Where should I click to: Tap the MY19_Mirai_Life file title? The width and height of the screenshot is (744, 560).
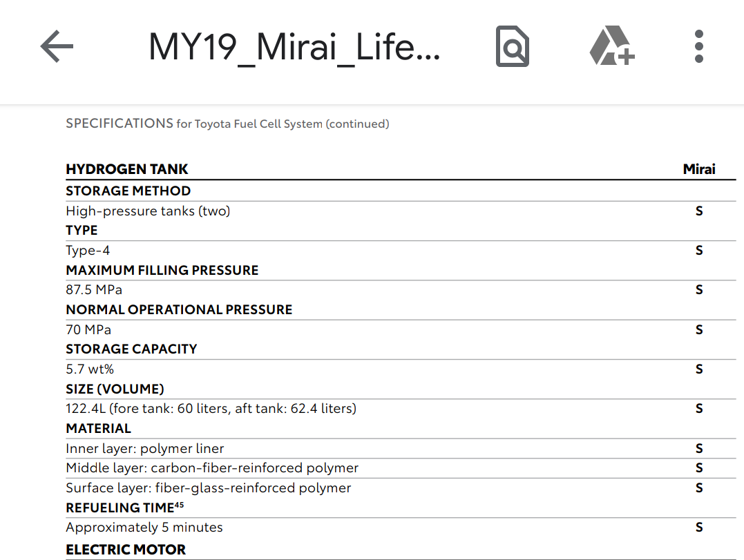(x=294, y=47)
